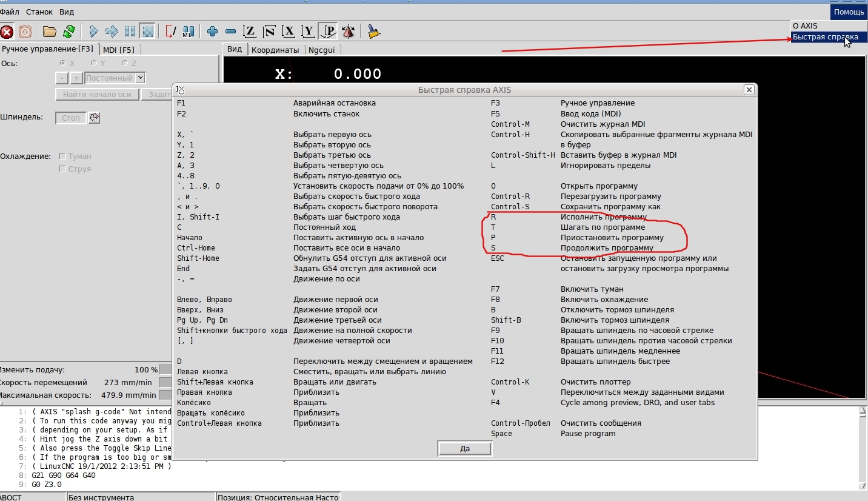Switch to the rotated Z view icon
Screen dimensions: 868x501
269,32
